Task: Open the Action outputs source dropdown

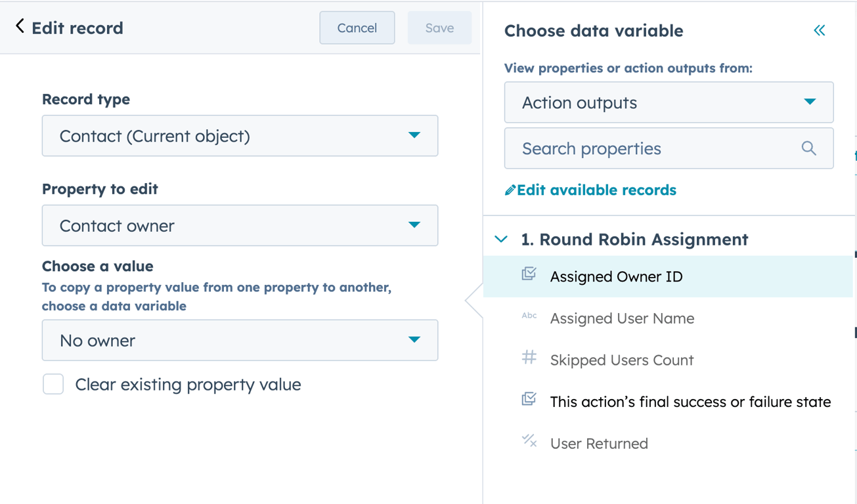Action: point(669,102)
